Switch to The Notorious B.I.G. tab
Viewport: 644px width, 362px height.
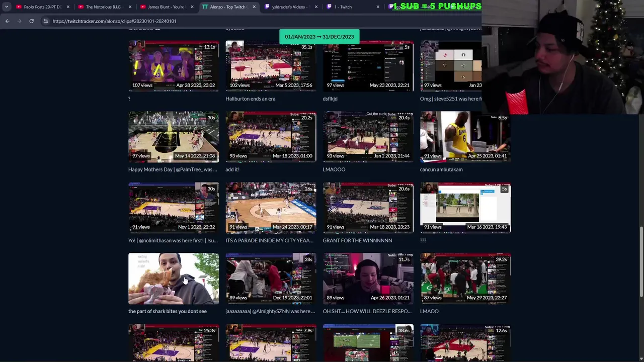point(104,7)
